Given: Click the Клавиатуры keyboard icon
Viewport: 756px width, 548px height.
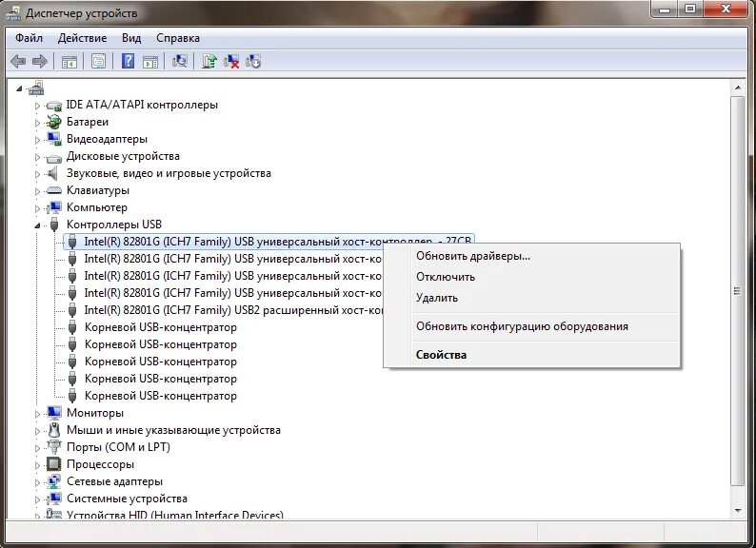Looking at the screenshot, I should click(x=54, y=190).
